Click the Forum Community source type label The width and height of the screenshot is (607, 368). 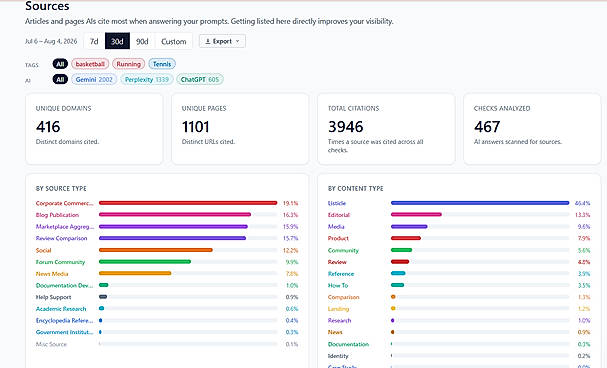pos(60,262)
